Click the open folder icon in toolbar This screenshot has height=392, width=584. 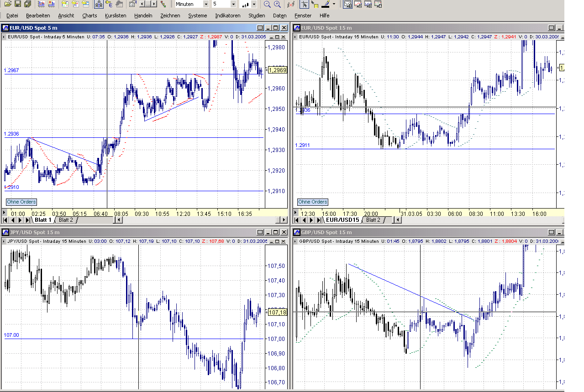[7, 4]
